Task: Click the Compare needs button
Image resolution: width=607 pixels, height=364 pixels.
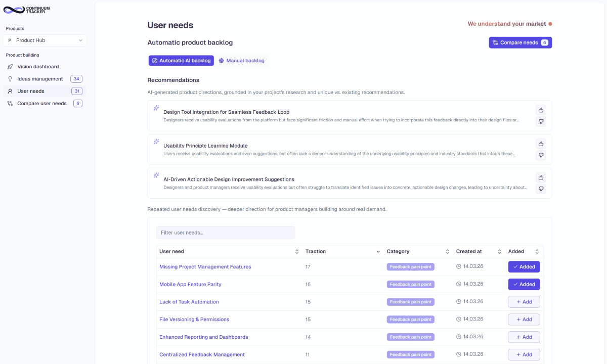Action: [521, 43]
